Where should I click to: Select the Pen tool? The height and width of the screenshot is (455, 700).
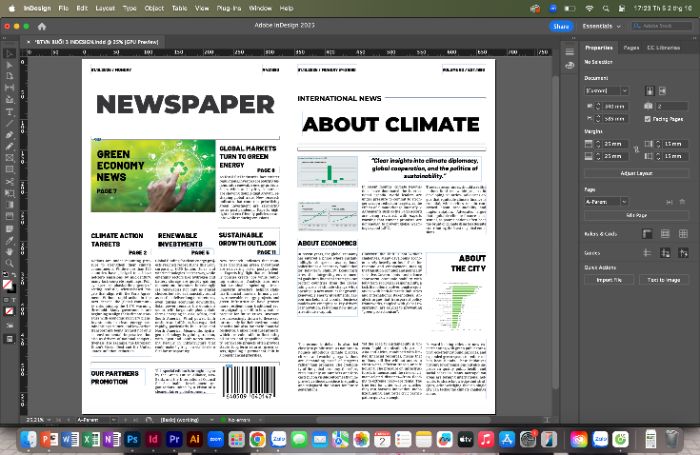coord(9,135)
